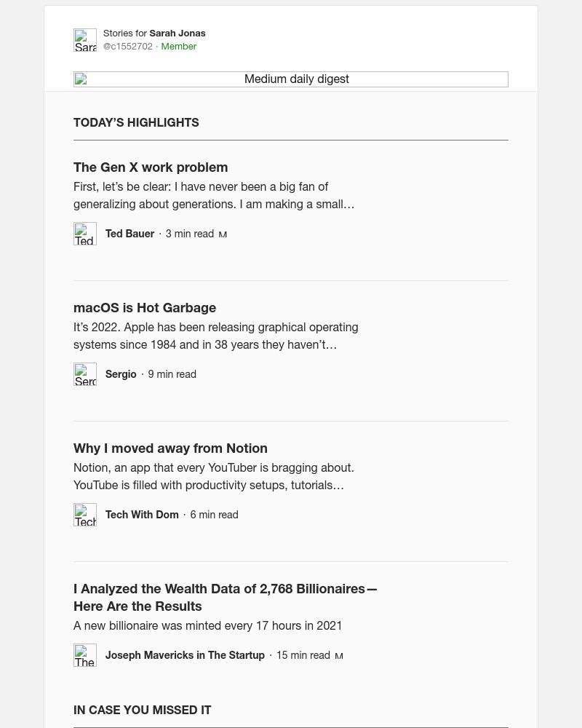Click member-only star icon beside Ted Bauer

[223, 234]
